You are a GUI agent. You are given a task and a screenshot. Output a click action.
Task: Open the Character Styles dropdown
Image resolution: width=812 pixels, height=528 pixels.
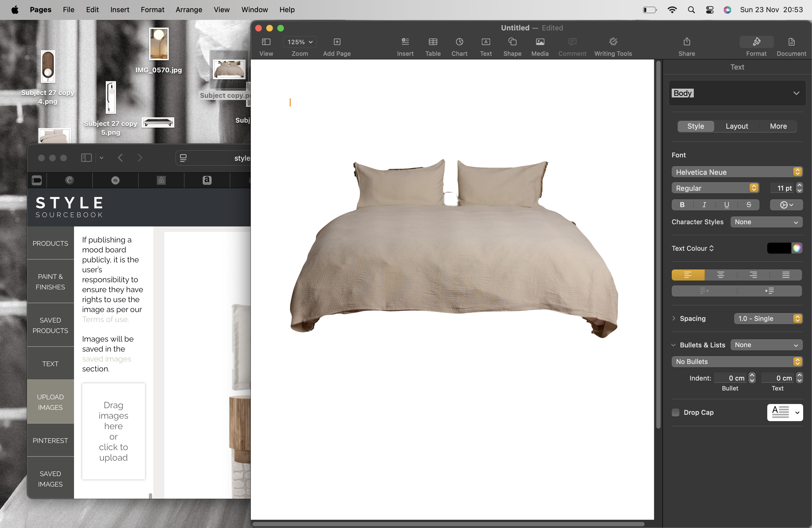coord(766,222)
